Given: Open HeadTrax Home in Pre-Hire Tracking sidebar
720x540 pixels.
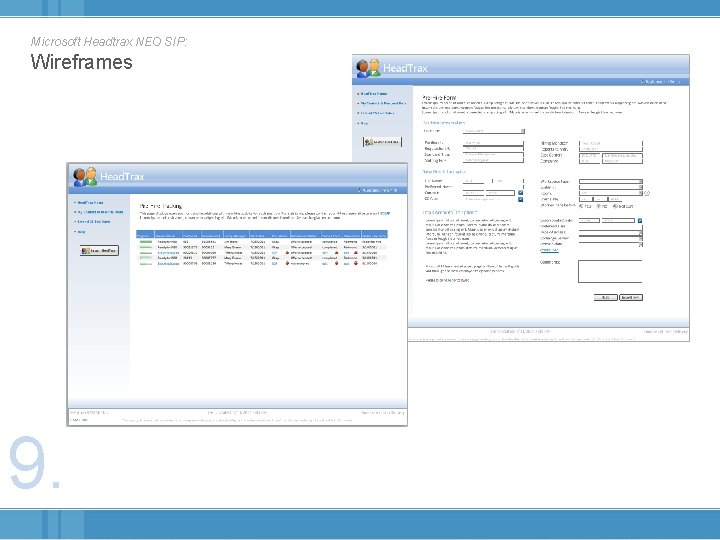Looking at the screenshot, I should pyautogui.click(x=90, y=202).
